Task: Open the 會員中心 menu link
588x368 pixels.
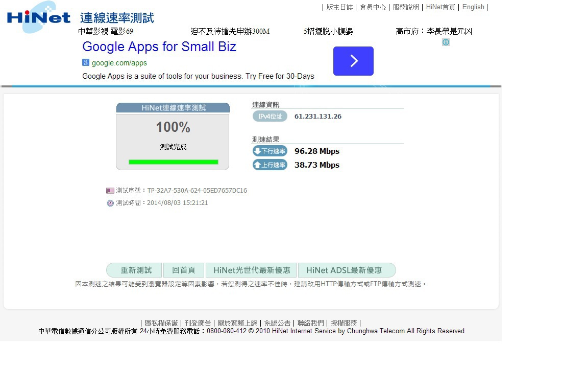Action: tap(373, 7)
